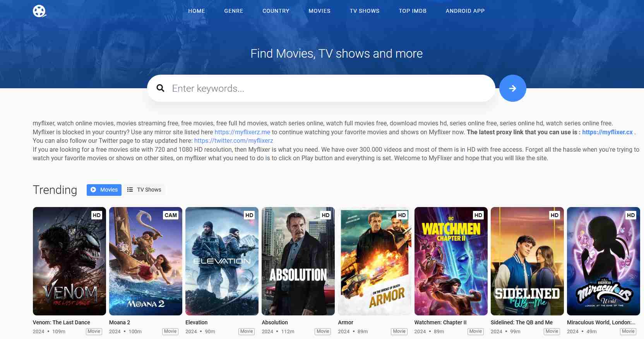The image size is (644, 339).
Task: Click the HD badge on Watchmen poster
Action: point(478,215)
